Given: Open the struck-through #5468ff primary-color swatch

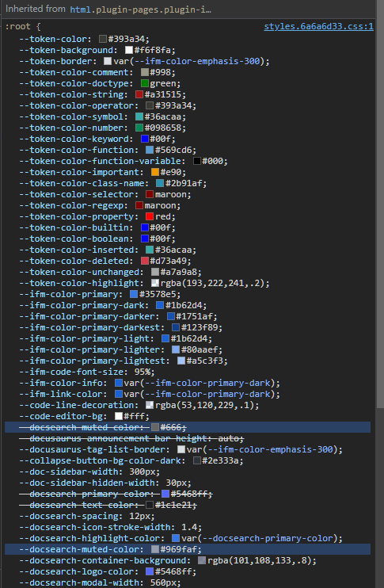Looking at the screenshot, I should tap(165, 494).
